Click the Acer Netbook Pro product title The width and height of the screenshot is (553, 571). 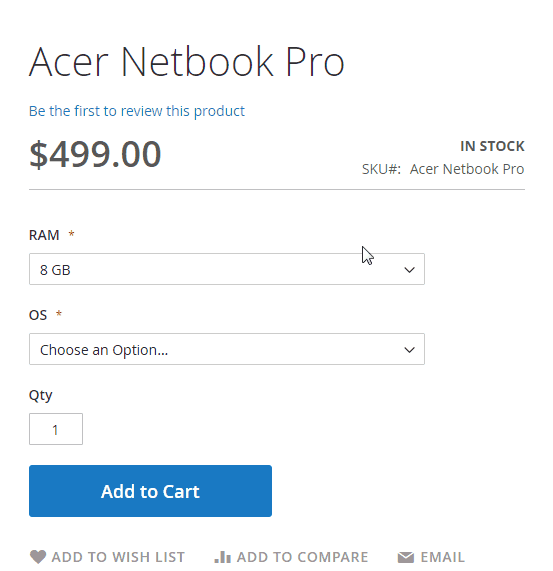coord(186,61)
